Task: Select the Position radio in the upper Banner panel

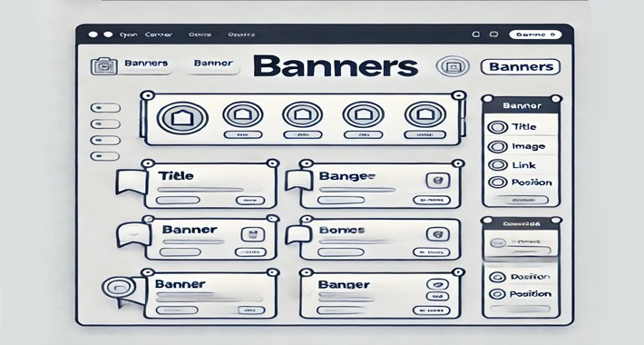Action: [x=497, y=182]
